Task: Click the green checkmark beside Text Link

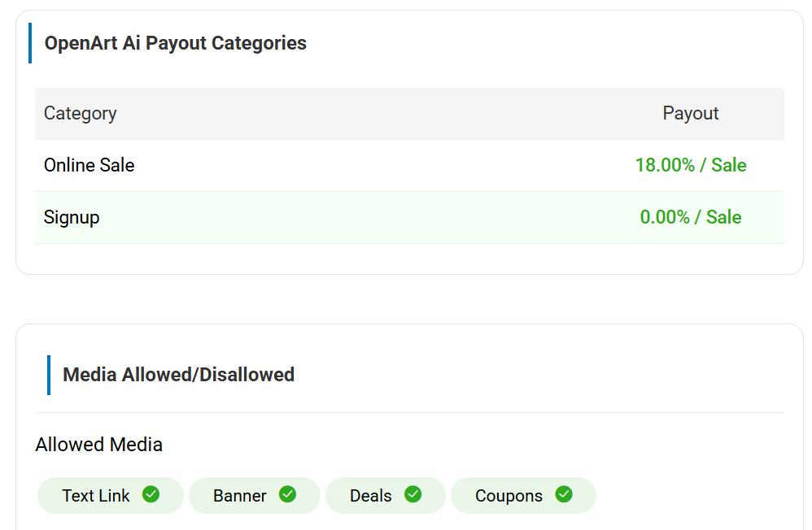Action: point(151,494)
